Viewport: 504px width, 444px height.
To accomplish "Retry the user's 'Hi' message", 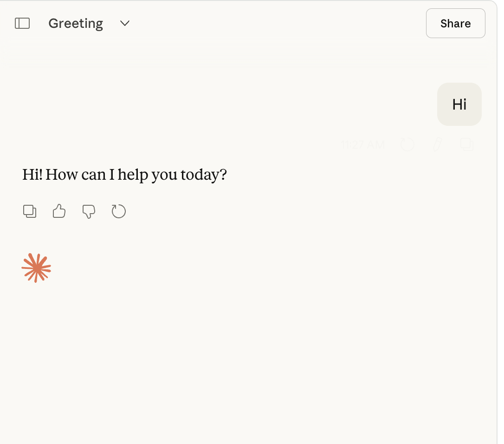I will point(407,144).
